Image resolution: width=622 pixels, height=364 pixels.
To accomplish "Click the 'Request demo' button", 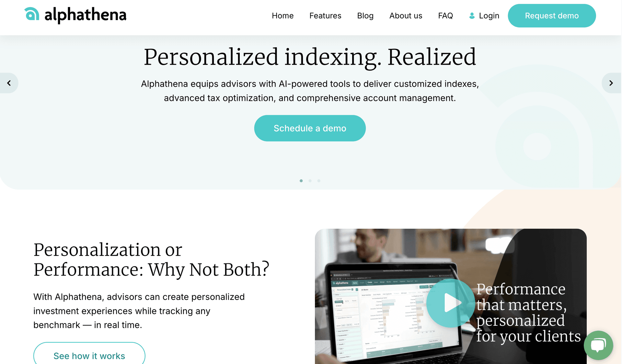I will [552, 16].
